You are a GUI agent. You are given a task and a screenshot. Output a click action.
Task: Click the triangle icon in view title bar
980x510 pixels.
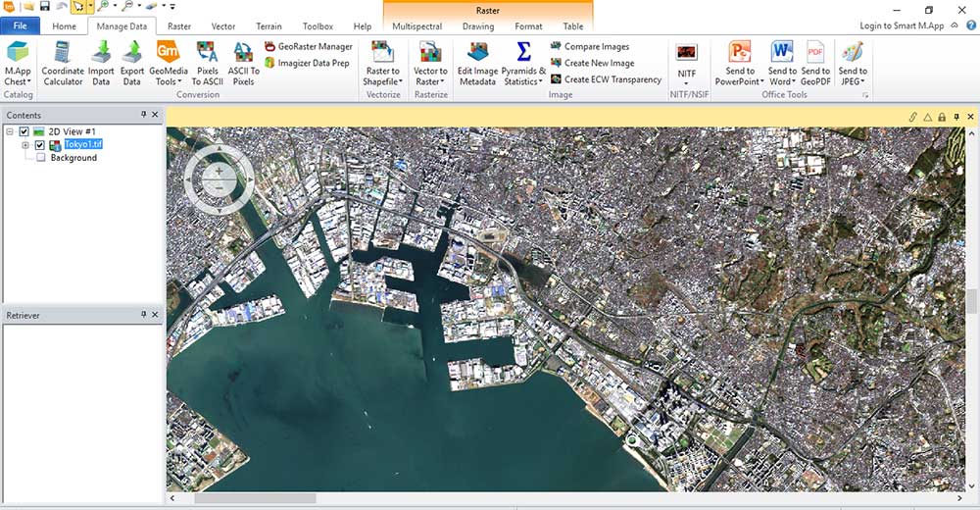click(927, 117)
